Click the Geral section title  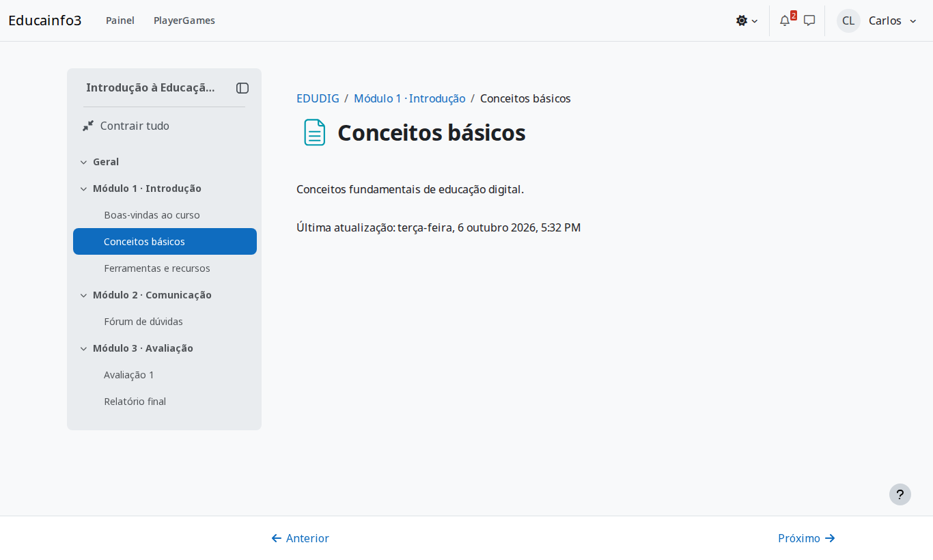106,162
